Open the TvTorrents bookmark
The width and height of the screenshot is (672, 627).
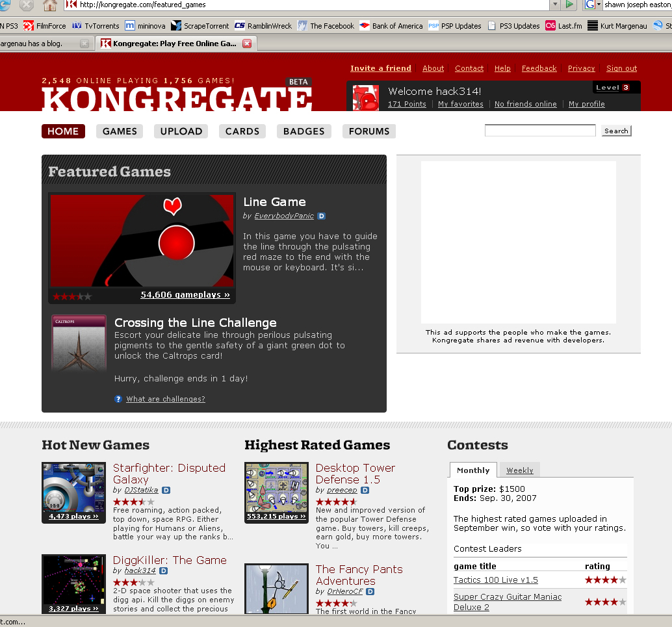tap(96, 26)
